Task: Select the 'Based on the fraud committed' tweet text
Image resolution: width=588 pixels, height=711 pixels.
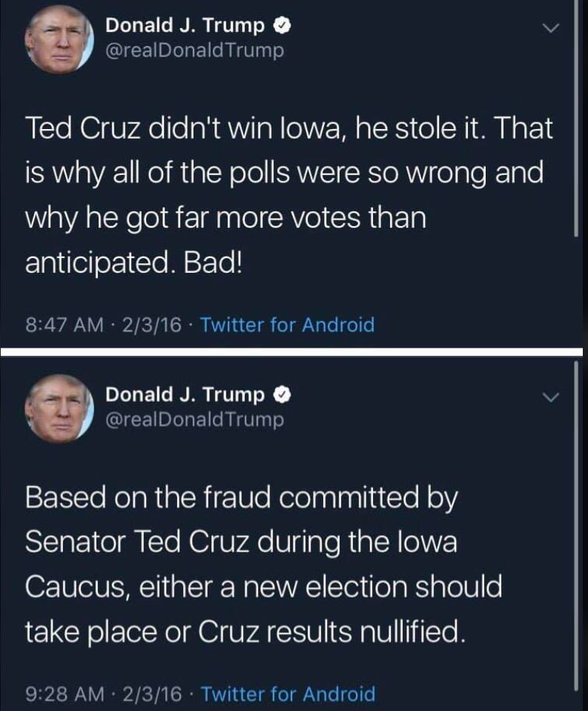Action: (263, 565)
